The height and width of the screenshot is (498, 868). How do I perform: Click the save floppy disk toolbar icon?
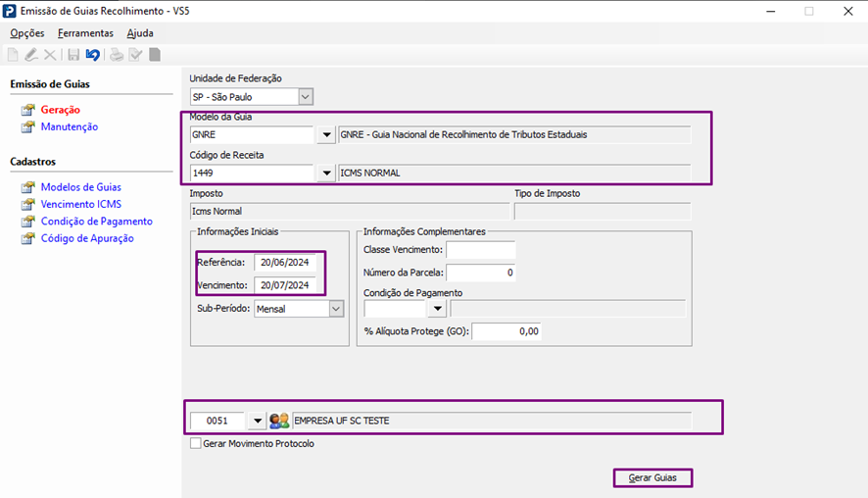pos(73,55)
